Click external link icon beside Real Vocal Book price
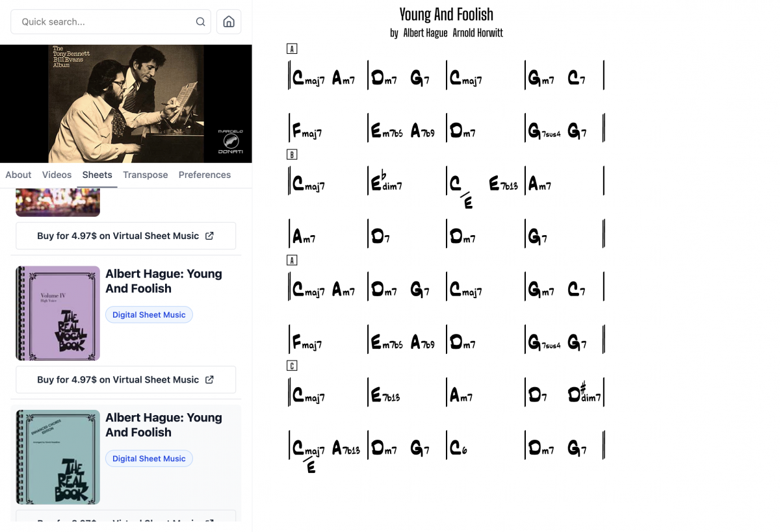The width and height of the screenshot is (780, 532). [209, 380]
